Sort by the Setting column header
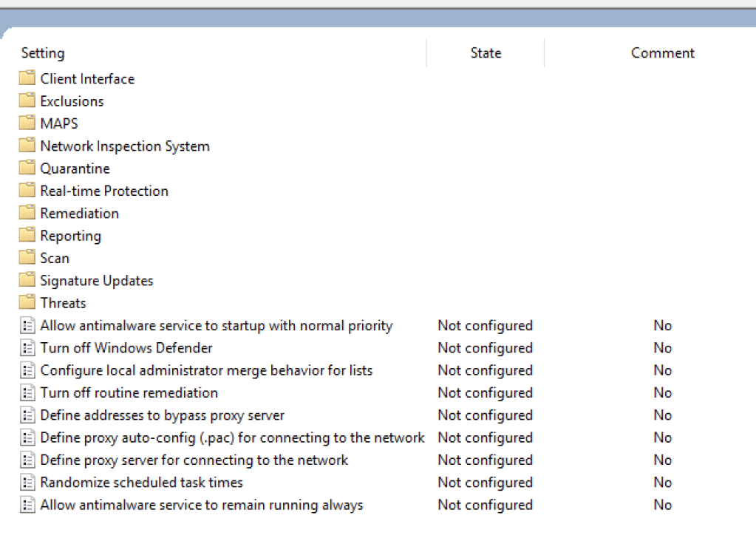Screen dimensions: 756x538 (x=43, y=53)
